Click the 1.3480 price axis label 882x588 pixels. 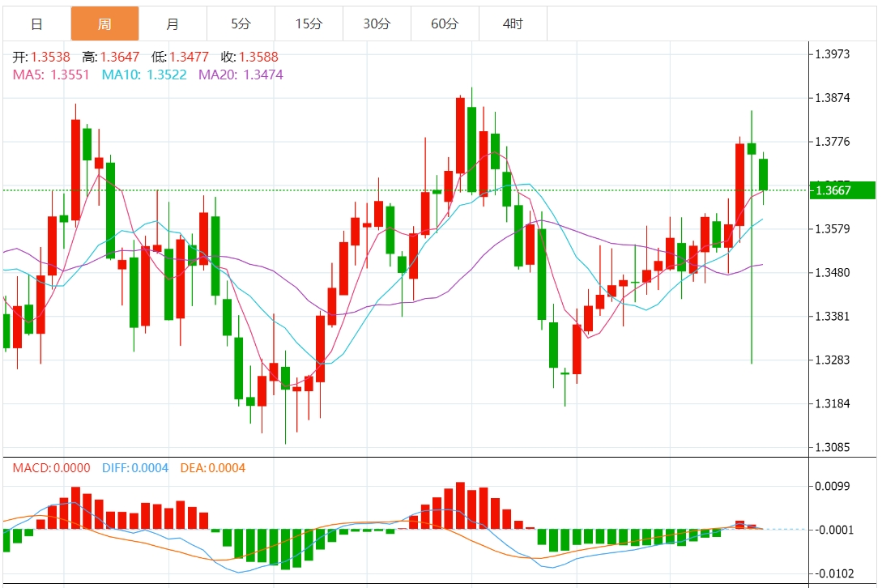click(833, 272)
